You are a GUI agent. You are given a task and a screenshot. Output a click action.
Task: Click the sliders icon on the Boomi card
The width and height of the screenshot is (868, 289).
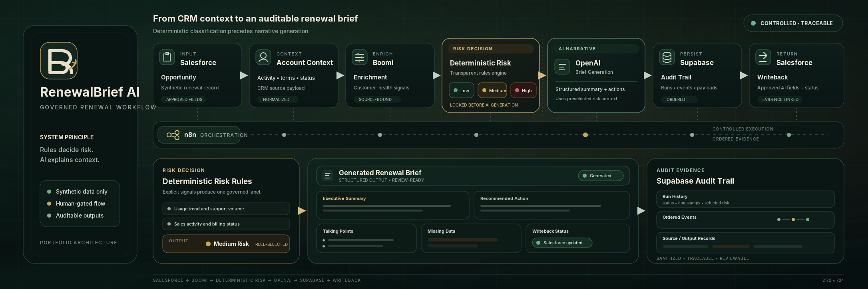point(360,57)
